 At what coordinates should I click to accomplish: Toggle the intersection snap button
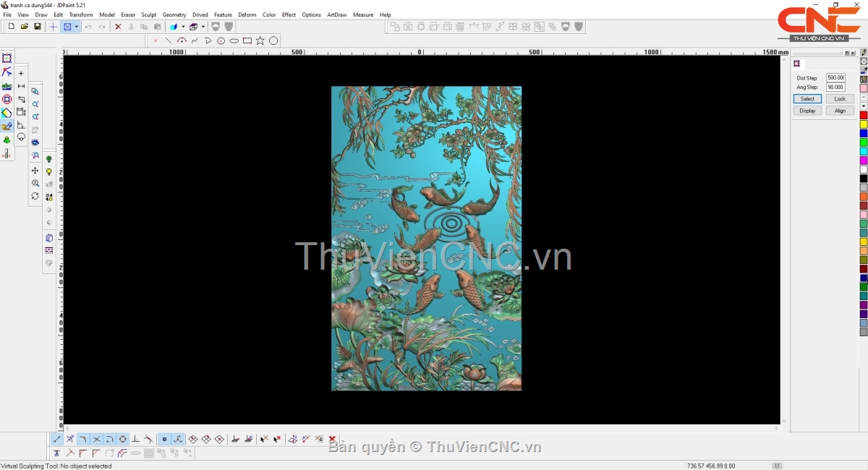[96, 439]
